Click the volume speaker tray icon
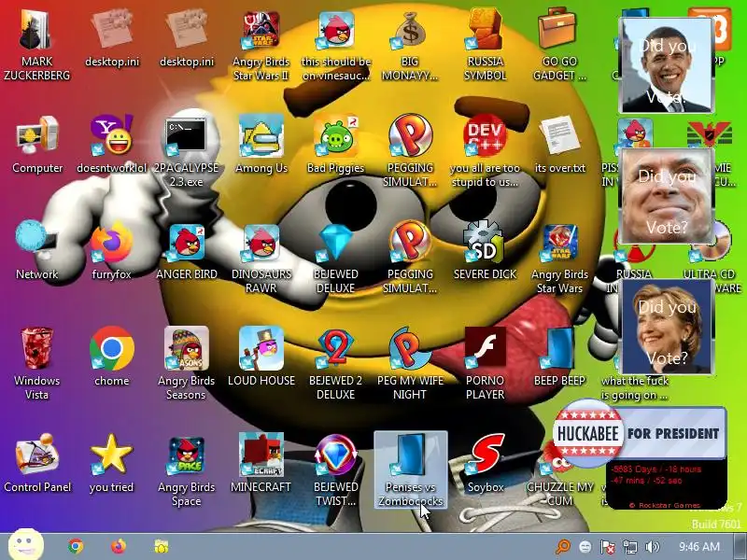Image resolution: width=747 pixels, height=560 pixels. point(652,547)
